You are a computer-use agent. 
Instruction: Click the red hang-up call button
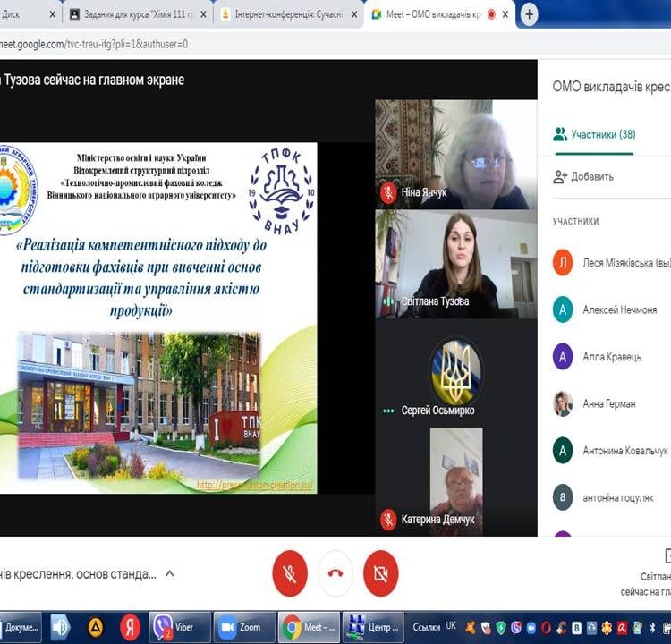[x=335, y=573]
